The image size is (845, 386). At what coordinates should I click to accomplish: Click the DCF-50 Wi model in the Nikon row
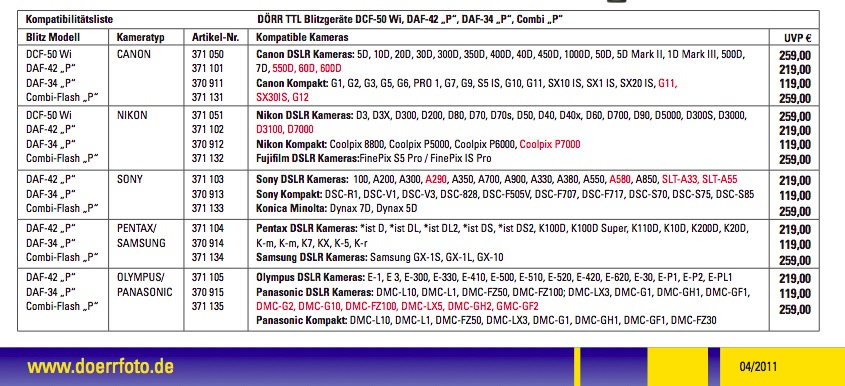tap(49, 115)
